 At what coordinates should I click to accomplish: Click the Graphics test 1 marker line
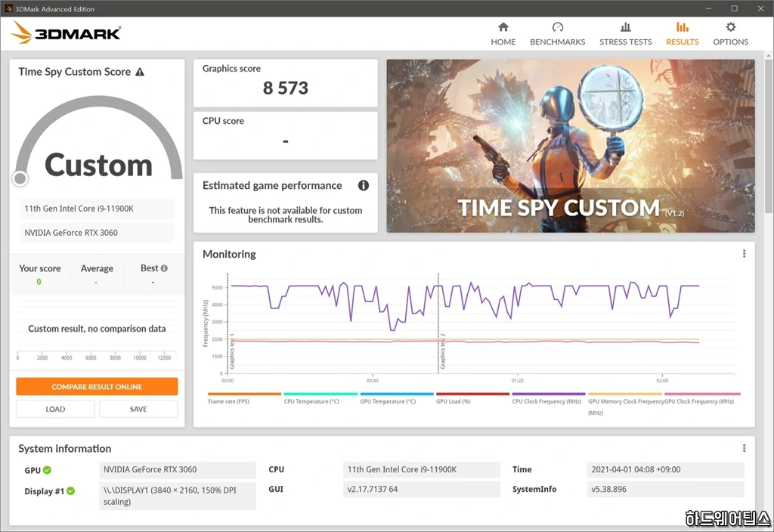[228, 323]
